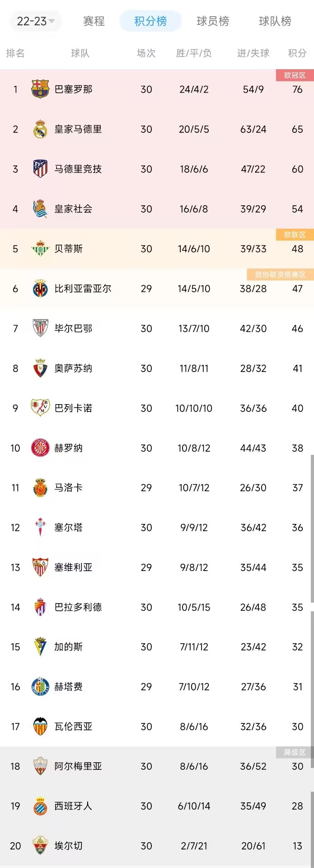Click the 积分 column header
This screenshot has width=314, height=868.
click(297, 53)
